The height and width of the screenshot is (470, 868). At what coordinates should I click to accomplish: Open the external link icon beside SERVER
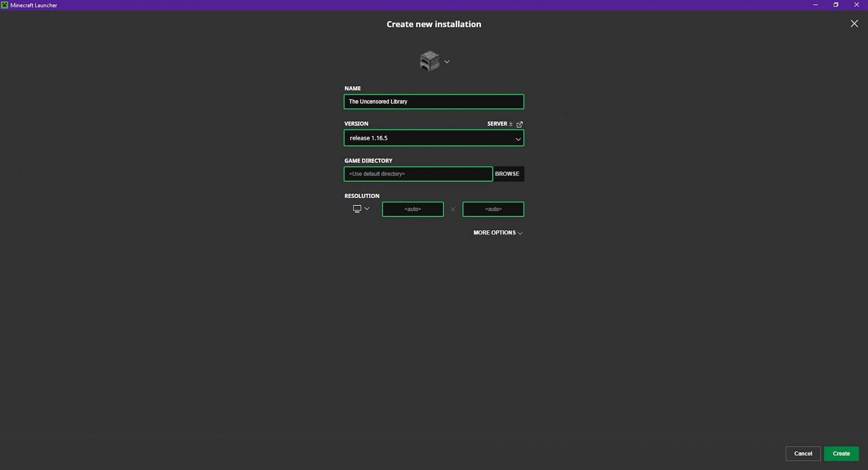pos(519,124)
